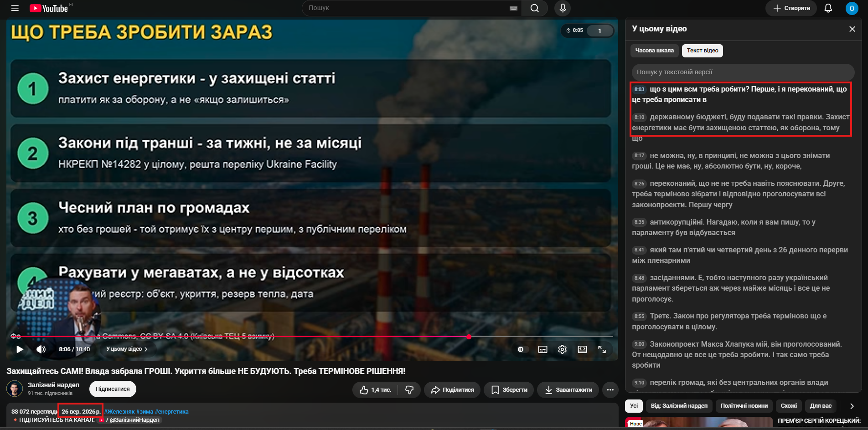Open 'Залізний нардеп' channel name

pos(53,385)
